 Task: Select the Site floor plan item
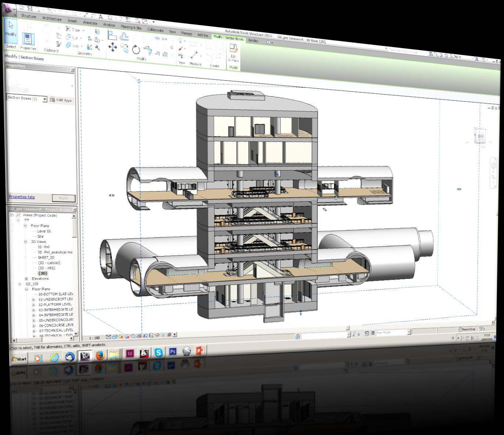pos(40,236)
